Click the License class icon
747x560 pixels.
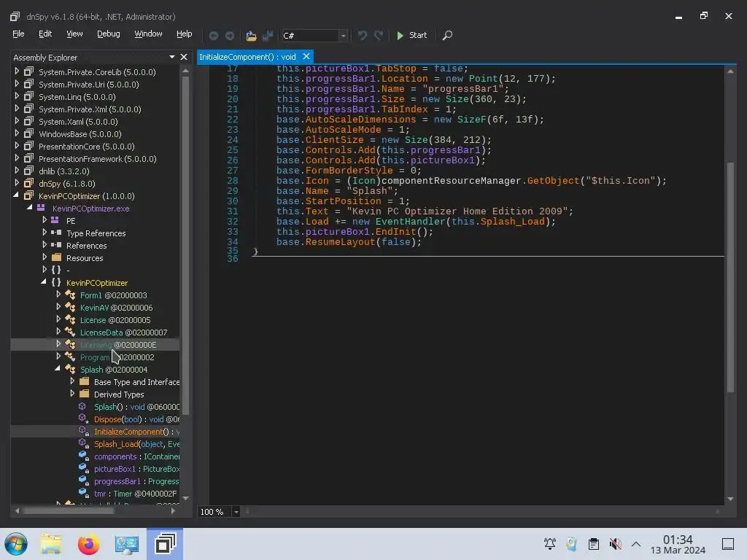[x=70, y=319]
